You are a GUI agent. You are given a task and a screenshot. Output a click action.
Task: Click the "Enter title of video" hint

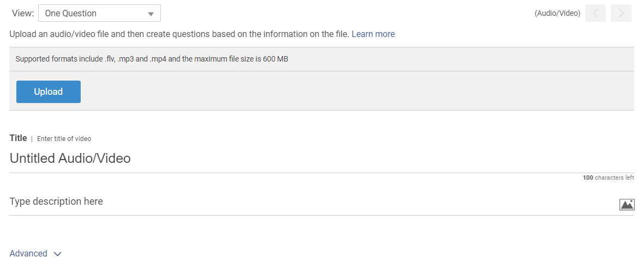click(x=64, y=139)
